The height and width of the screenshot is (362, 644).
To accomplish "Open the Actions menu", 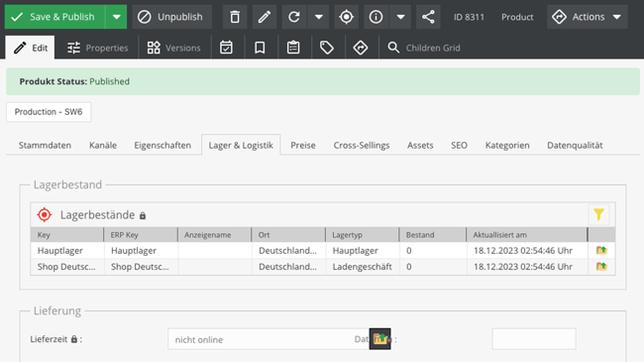I will pyautogui.click(x=587, y=17).
